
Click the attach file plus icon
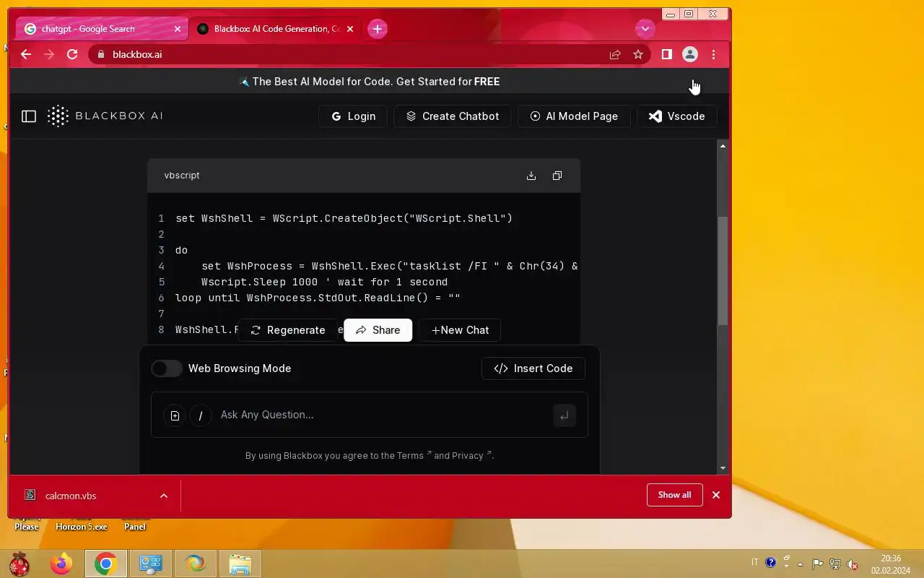point(175,415)
